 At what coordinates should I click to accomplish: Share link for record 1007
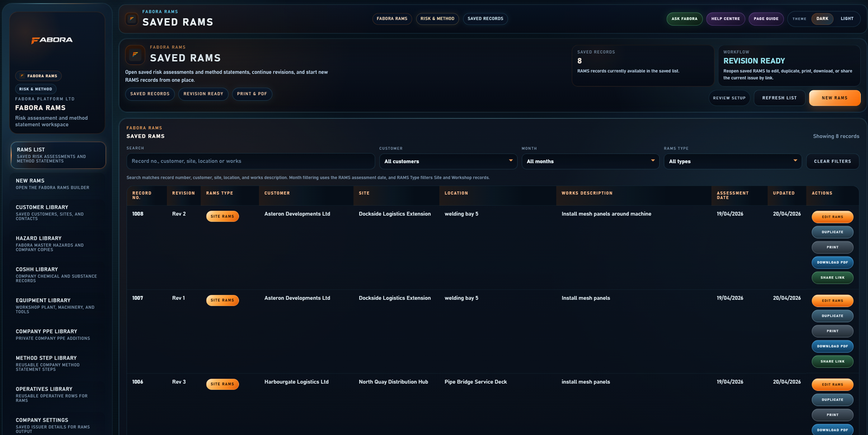tap(832, 361)
